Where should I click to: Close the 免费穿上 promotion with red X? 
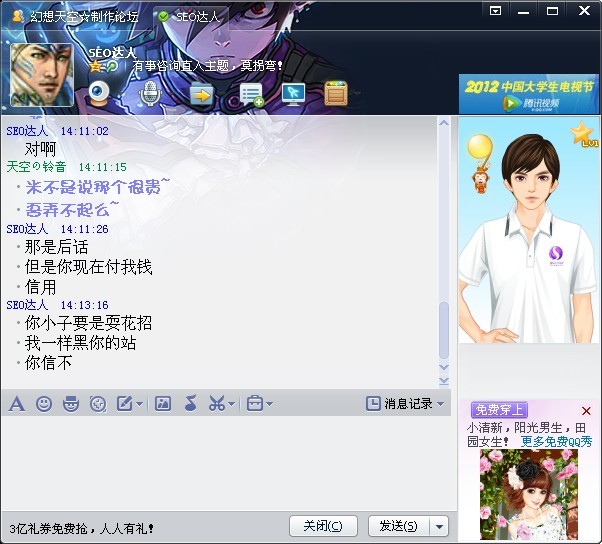(x=586, y=411)
